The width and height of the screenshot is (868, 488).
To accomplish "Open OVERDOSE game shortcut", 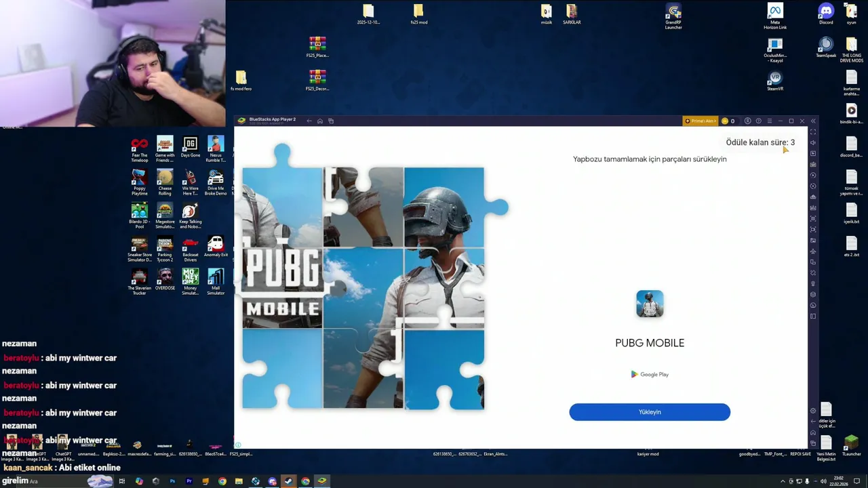I will point(165,280).
